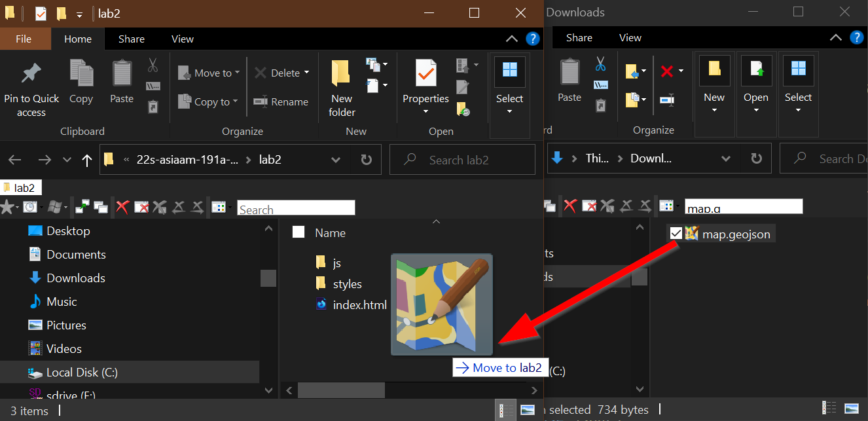Switch to large thumbnails view in lab2 status bar

(x=528, y=411)
